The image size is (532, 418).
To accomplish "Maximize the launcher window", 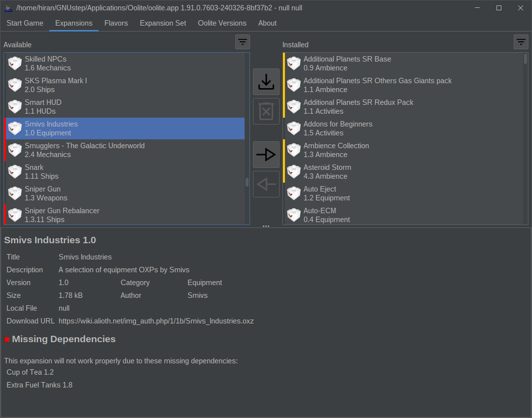I will click(499, 8).
